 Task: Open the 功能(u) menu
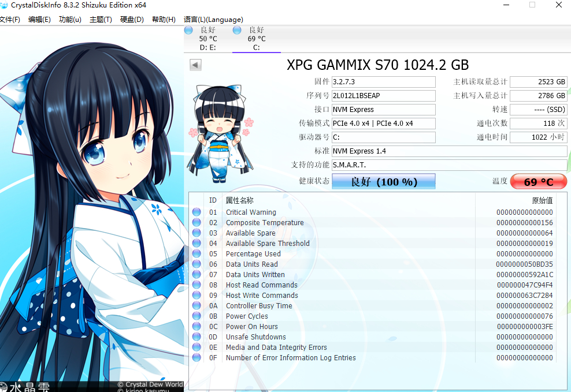tap(70, 20)
